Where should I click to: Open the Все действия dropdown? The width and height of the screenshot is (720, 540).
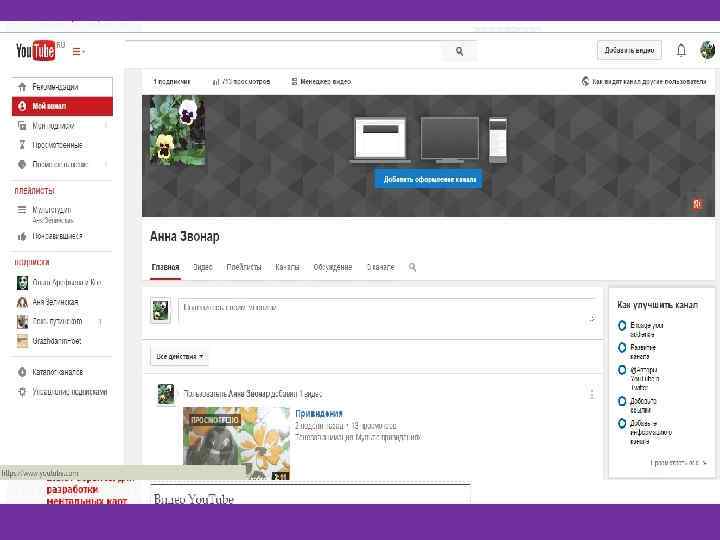click(x=179, y=356)
